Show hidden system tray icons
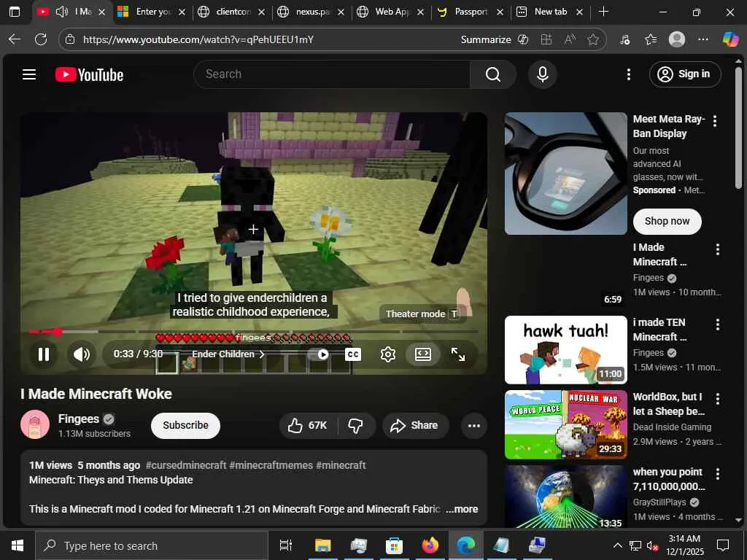The height and width of the screenshot is (560, 747). click(x=617, y=545)
